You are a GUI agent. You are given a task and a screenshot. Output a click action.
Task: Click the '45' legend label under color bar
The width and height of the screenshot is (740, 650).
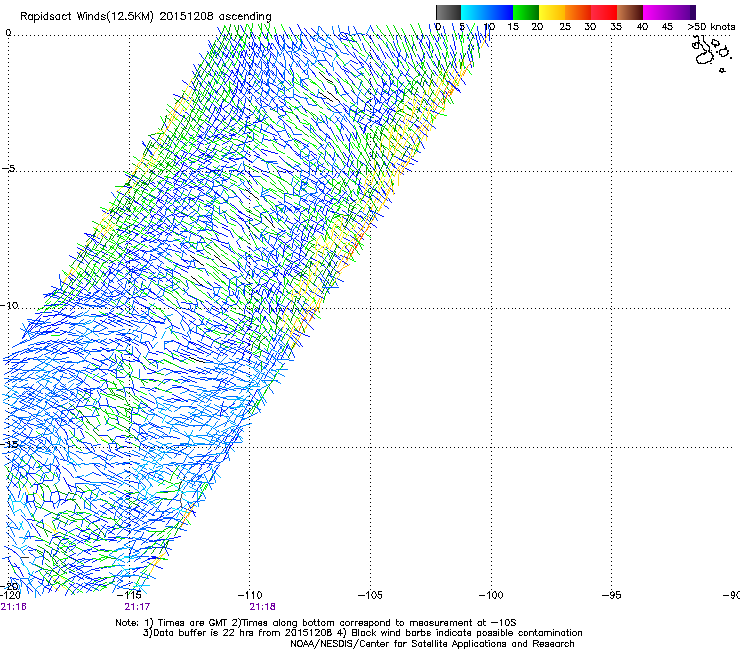pyautogui.click(x=667, y=27)
